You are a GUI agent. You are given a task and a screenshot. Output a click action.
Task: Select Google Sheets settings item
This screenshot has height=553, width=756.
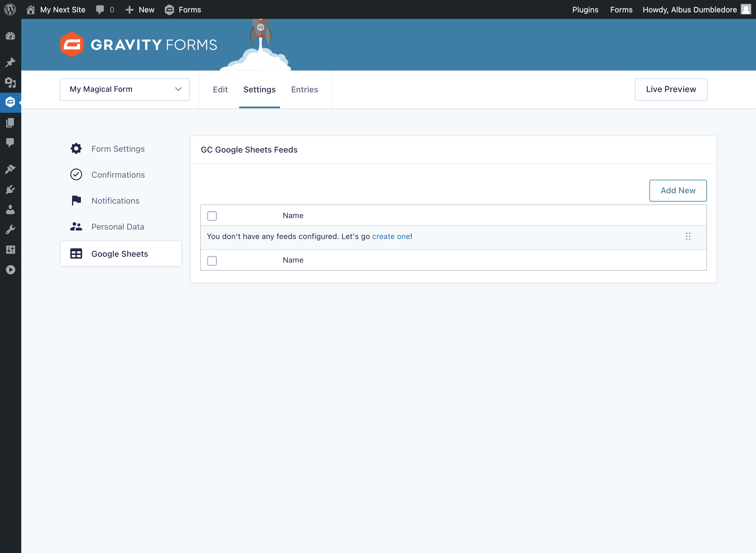click(121, 254)
